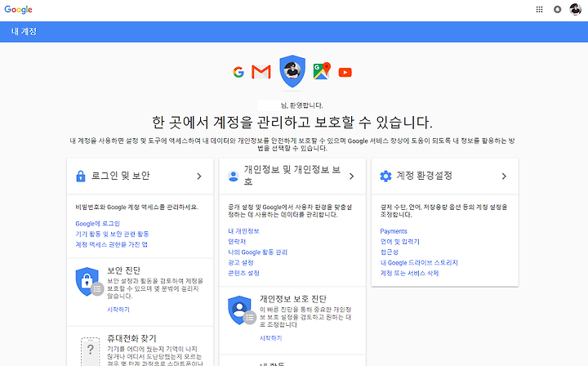
Task: Open the 접근성 link
Action: (x=390, y=252)
